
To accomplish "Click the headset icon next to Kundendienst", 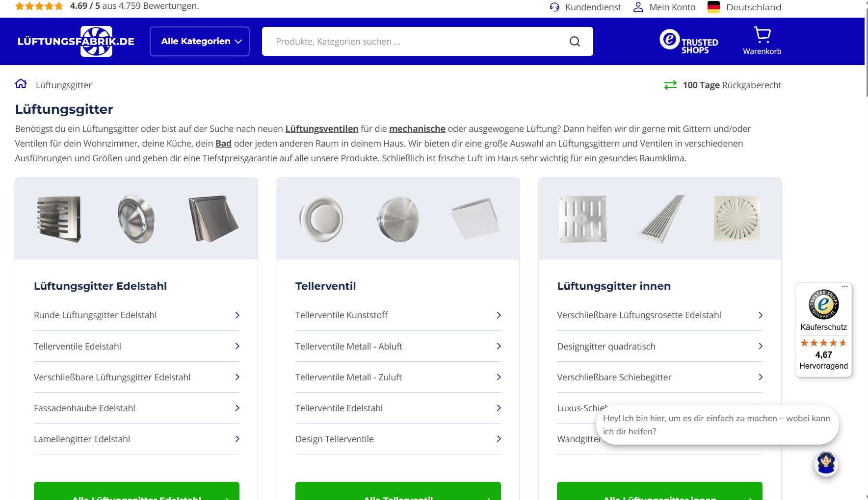I will point(554,7).
